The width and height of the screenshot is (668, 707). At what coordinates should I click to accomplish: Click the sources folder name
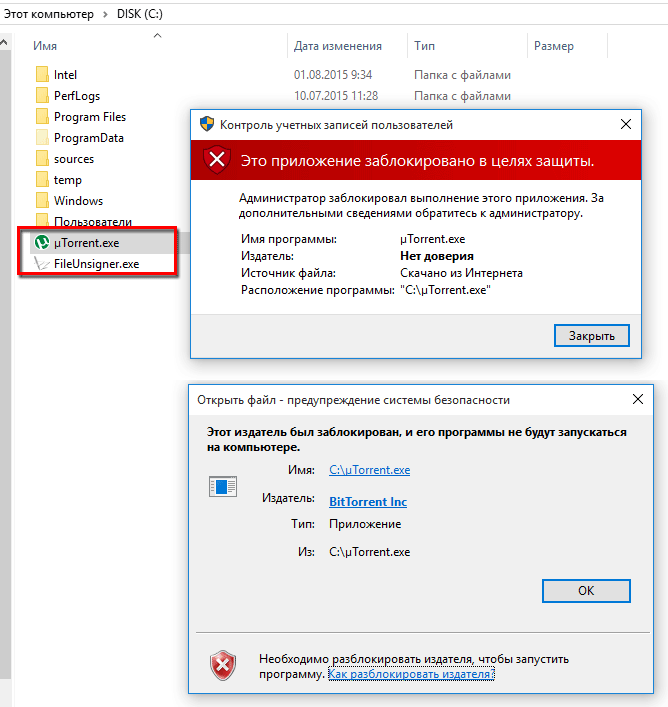click(x=74, y=159)
